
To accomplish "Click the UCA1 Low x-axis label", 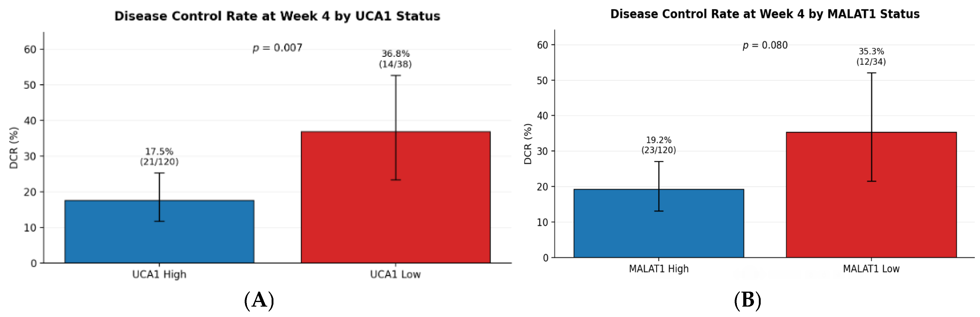I will tap(395, 275).
